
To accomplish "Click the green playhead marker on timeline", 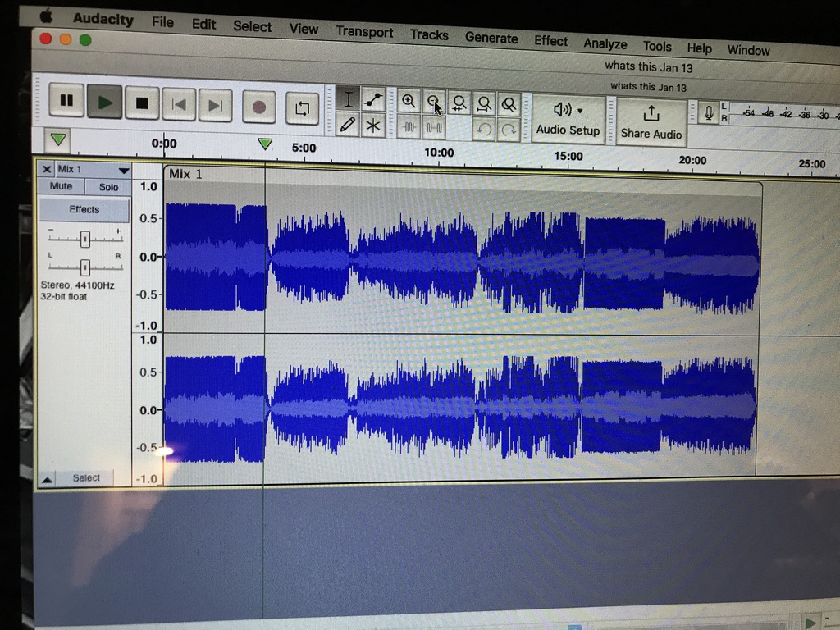I will pyautogui.click(x=265, y=144).
